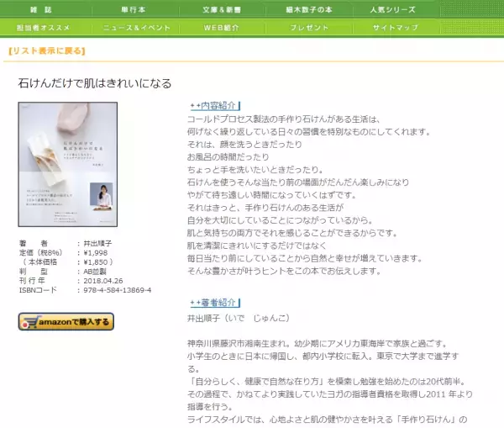Click the line starting コールドプロセス製法
Screen dimensions: 504x428
[x=284, y=119]
